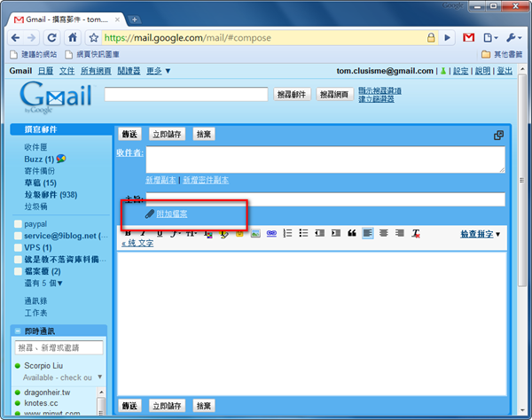Open the 文件 documents link
Viewport: 532px width, 420px height.
coord(66,71)
